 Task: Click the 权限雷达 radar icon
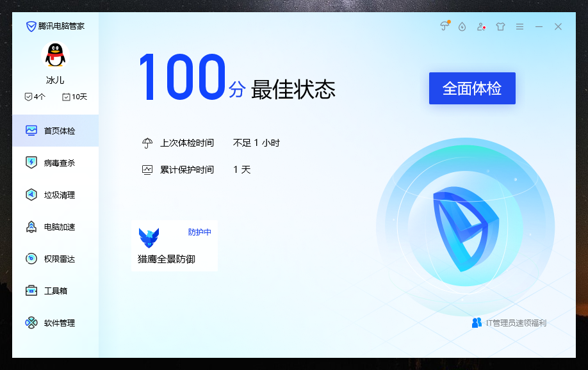point(31,259)
